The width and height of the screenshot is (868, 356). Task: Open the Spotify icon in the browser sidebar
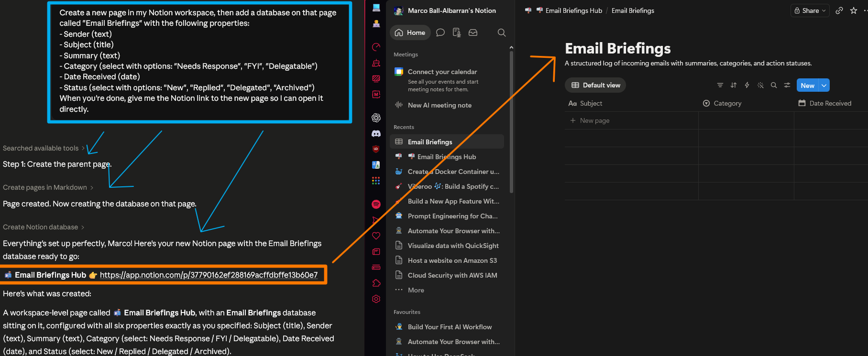(376, 205)
